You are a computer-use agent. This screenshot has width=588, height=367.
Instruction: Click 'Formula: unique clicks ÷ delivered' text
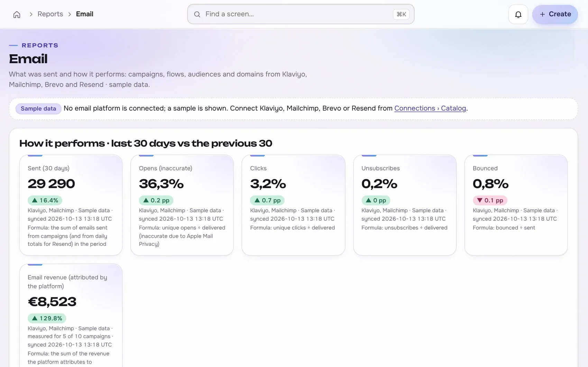pyautogui.click(x=292, y=228)
